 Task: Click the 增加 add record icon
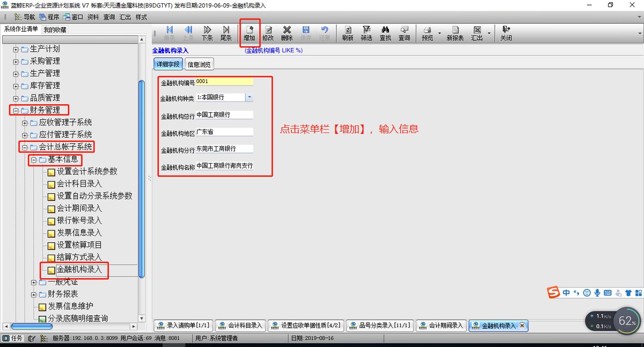coord(250,33)
